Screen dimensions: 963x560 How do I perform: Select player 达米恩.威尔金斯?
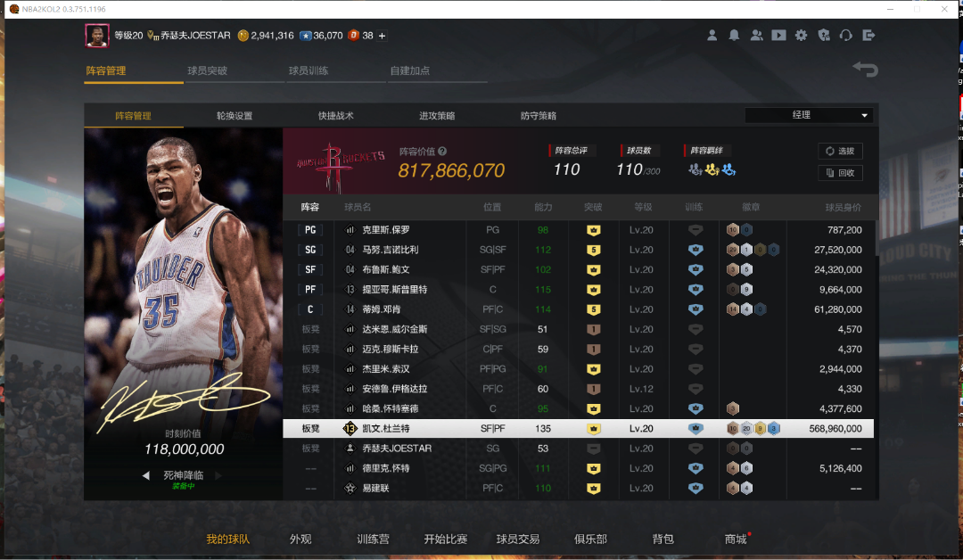pyautogui.click(x=394, y=329)
